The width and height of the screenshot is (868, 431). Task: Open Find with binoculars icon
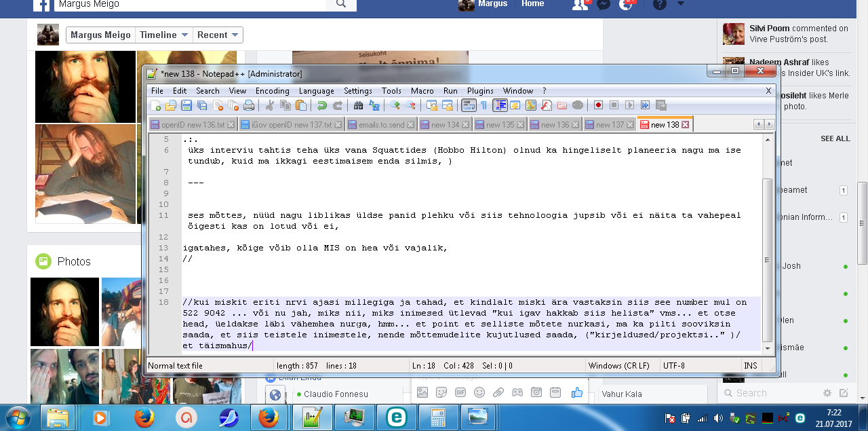point(358,105)
